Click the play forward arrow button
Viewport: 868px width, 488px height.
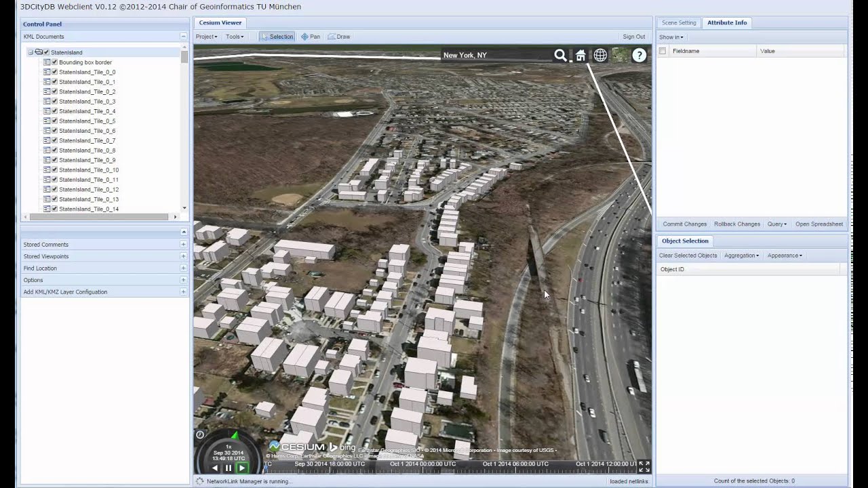point(241,468)
